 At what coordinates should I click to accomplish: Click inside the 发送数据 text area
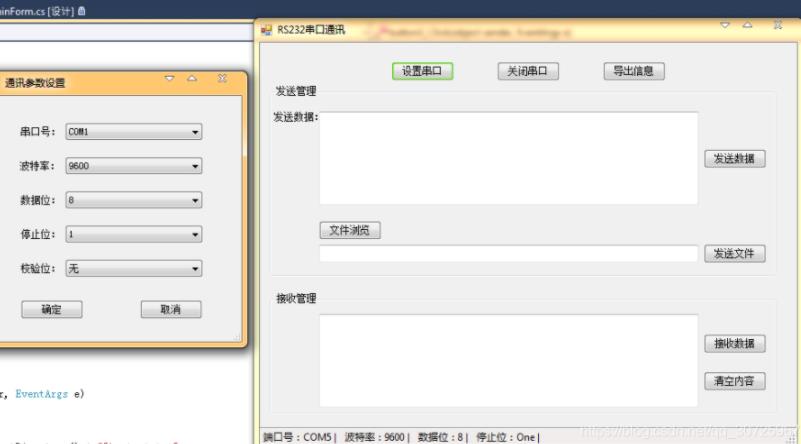(x=508, y=158)
